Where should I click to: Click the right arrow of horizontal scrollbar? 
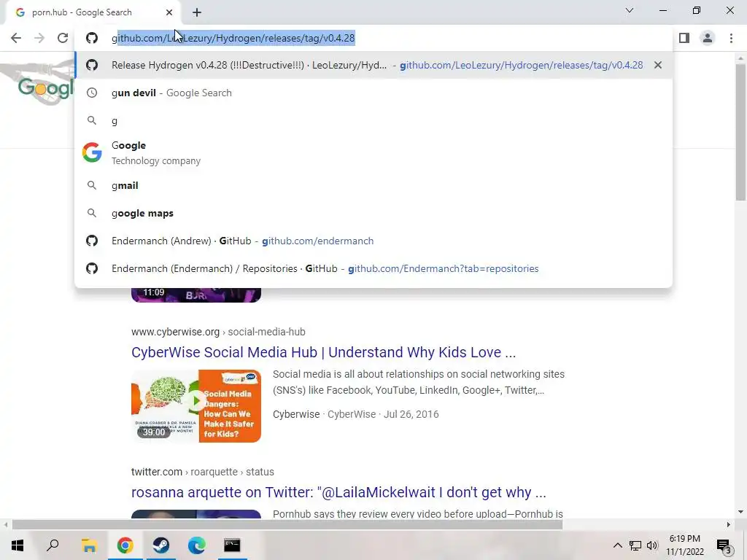point(729,524)
